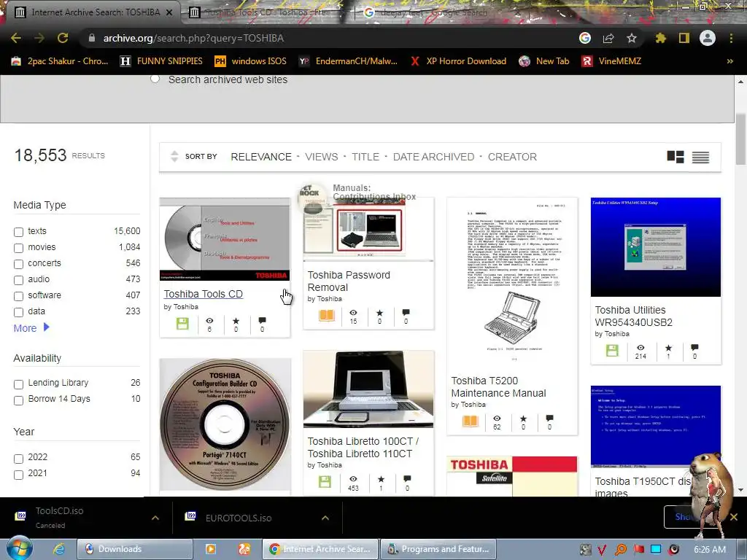Open Toshiba T5200 Maintenance Manual

(498, 386)
